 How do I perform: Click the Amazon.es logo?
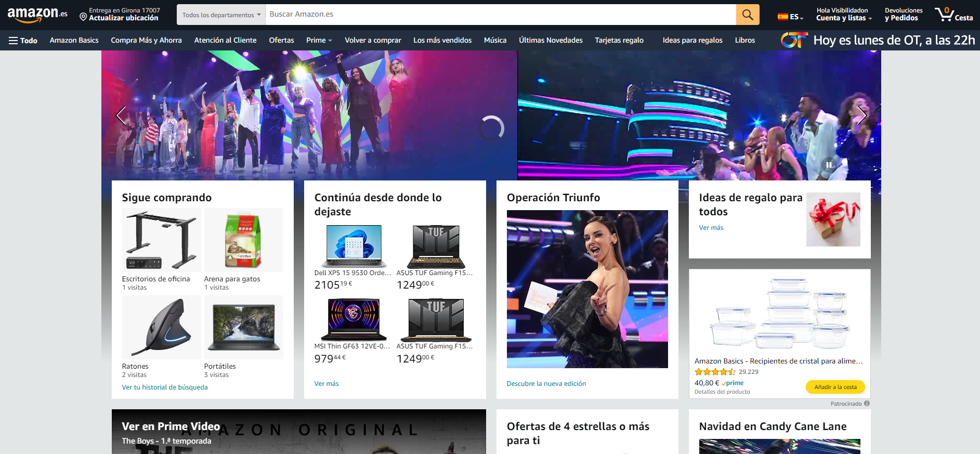[37, 15]
